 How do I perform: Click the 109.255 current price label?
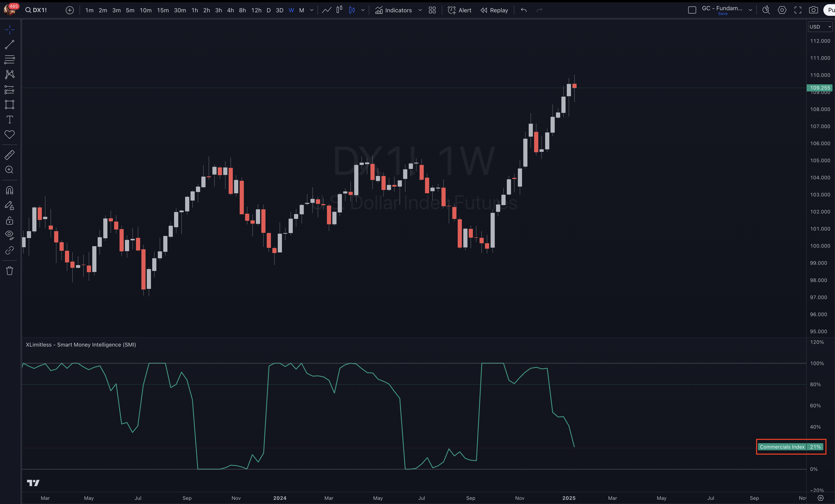pos(819,88)
